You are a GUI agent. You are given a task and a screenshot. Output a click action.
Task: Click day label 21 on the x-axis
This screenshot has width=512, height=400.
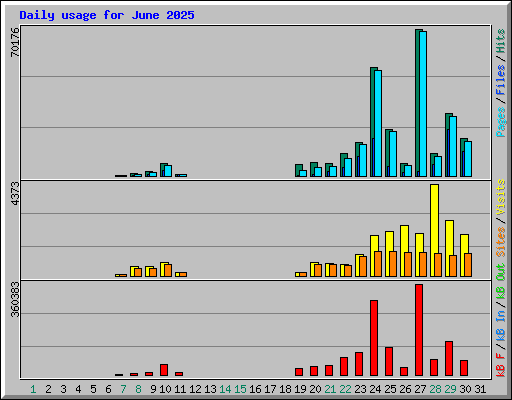[330, 389]
